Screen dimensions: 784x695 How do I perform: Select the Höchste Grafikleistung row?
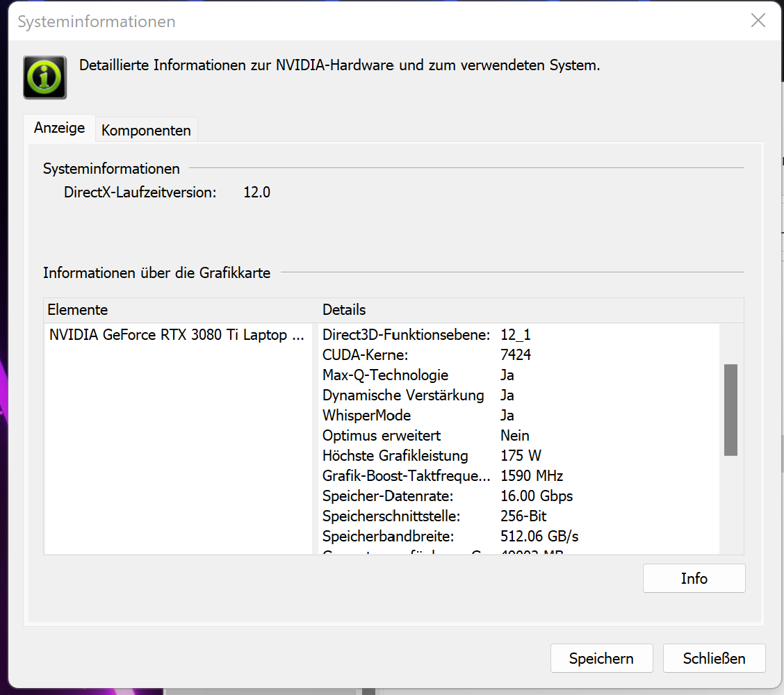point(430,456)
